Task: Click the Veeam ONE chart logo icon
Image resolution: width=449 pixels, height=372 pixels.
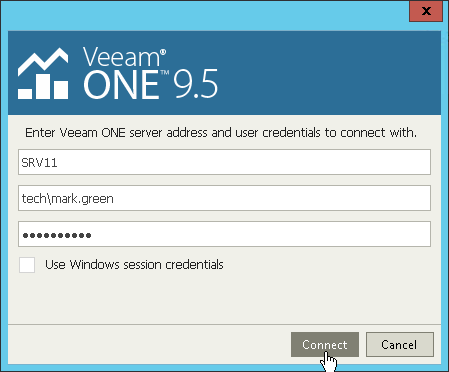Action: tap(43, 73)
